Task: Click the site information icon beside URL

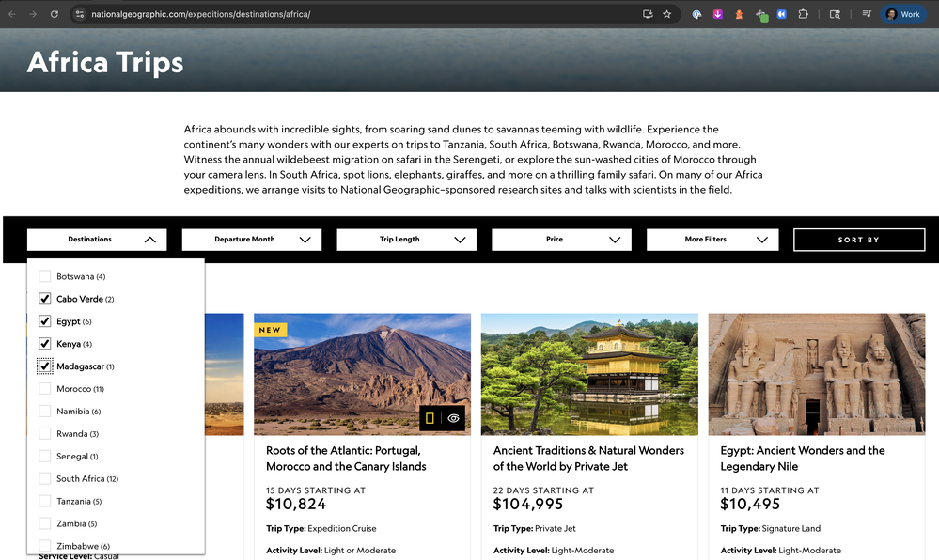Action: [80, 14]
